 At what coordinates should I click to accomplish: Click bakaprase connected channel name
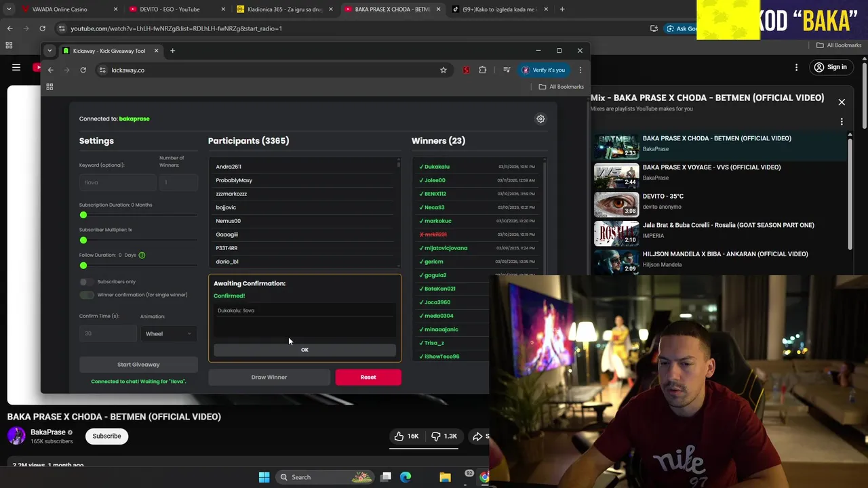[134, 119]
